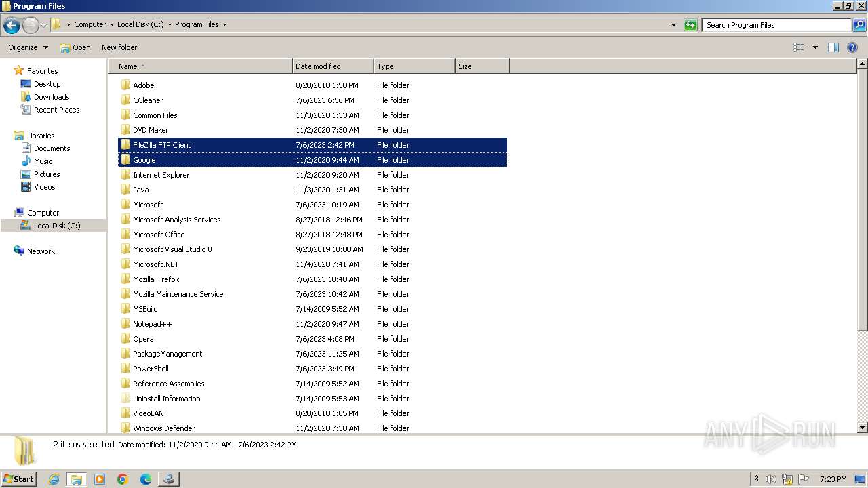The height and width of the screenshot is (488, 868).
Task: Click the search magnifier icon
Action: pyautogui.click(x=859, y=25)
